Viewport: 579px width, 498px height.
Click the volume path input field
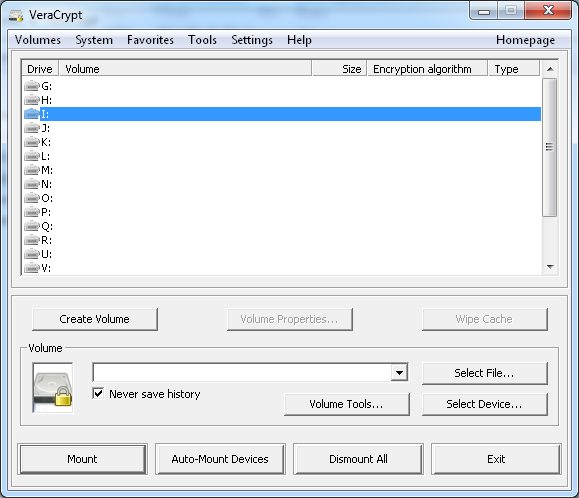[x=242, y=372]
